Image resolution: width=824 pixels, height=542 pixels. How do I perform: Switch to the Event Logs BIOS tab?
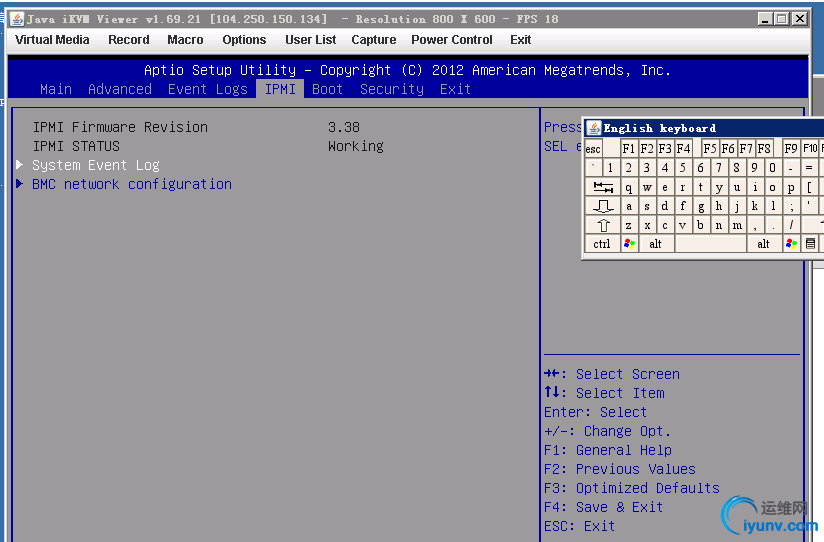pos(208,89)
